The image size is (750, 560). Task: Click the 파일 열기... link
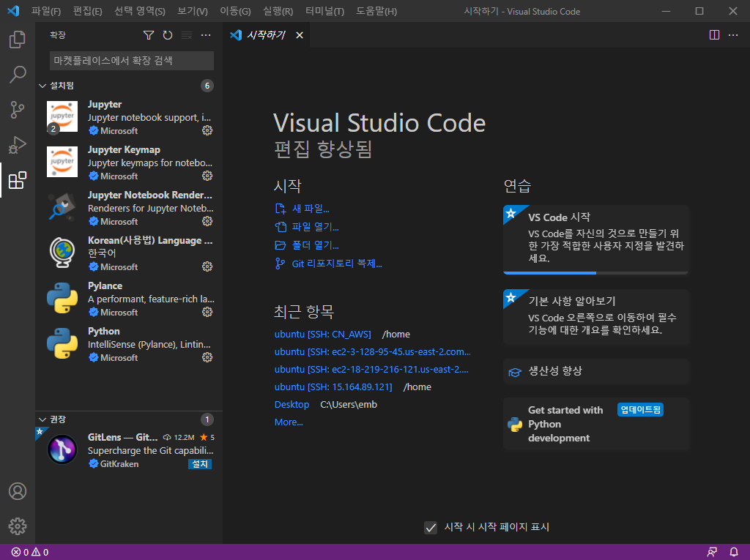coord(315,227)
